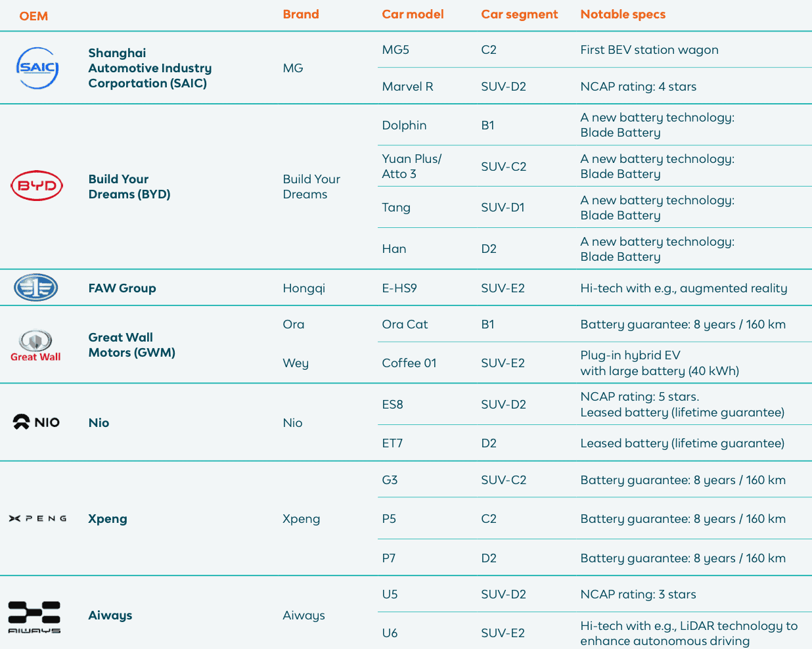The image size is (812, 649).
Task: Click the NIO logo icon
Action: pos(36,422)
